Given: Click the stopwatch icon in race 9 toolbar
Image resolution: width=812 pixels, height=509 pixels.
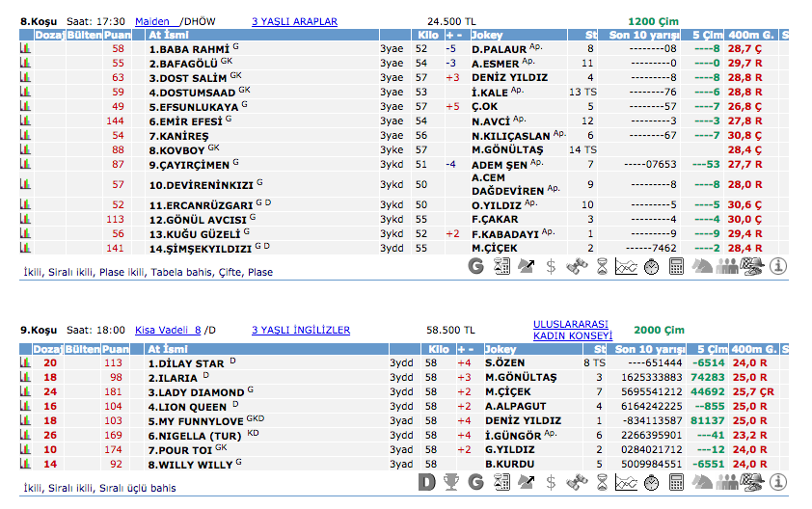Looking at the screenshot, I should pos(652,481).
